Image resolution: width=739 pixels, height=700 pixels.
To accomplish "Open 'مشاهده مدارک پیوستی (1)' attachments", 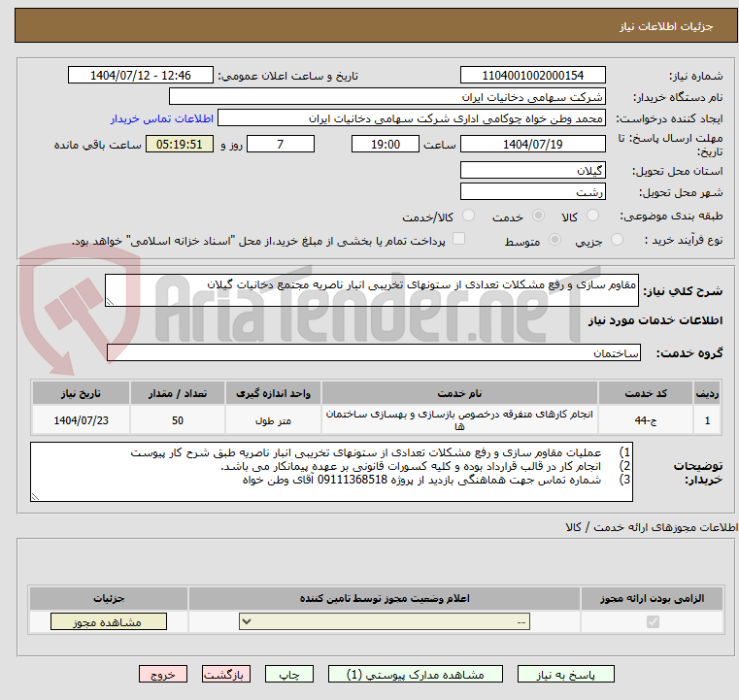I will click(x=416, y=674).
